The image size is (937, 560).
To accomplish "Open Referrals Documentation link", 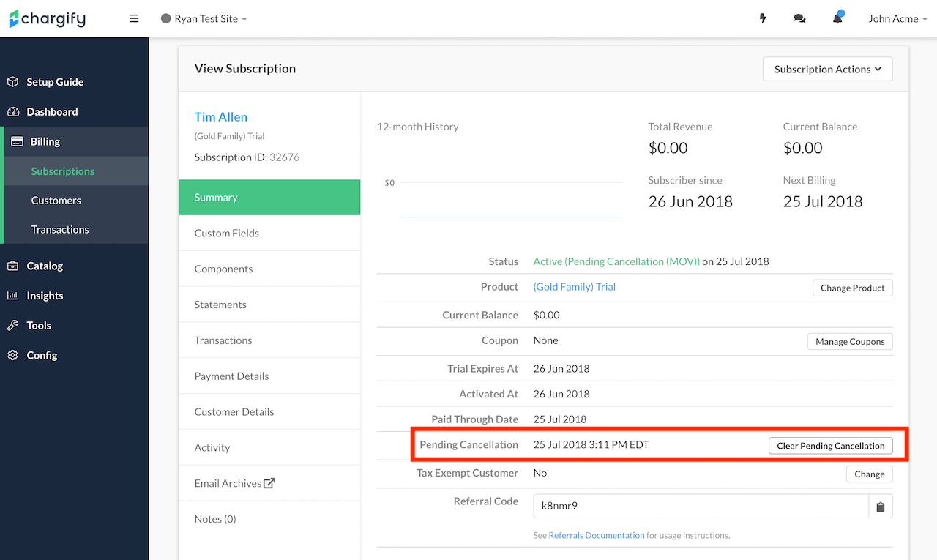I will [596, 536].
